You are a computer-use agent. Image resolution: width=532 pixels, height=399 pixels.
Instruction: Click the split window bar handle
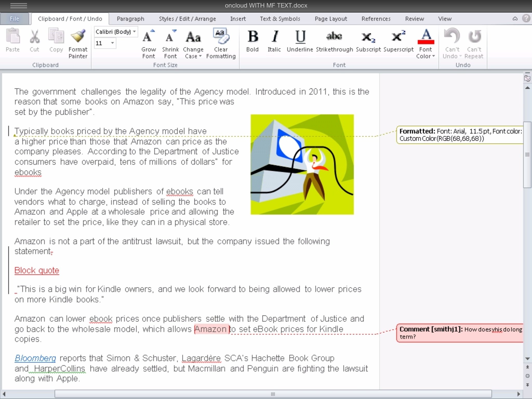527,73
